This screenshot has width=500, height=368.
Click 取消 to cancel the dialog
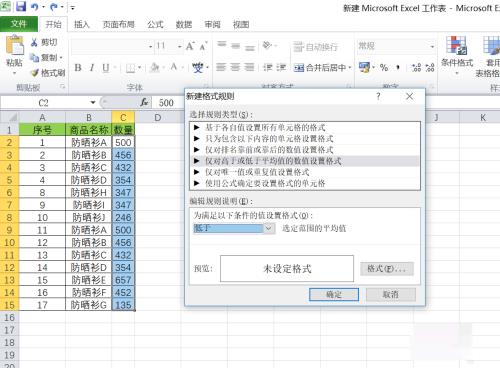(390, 295)
